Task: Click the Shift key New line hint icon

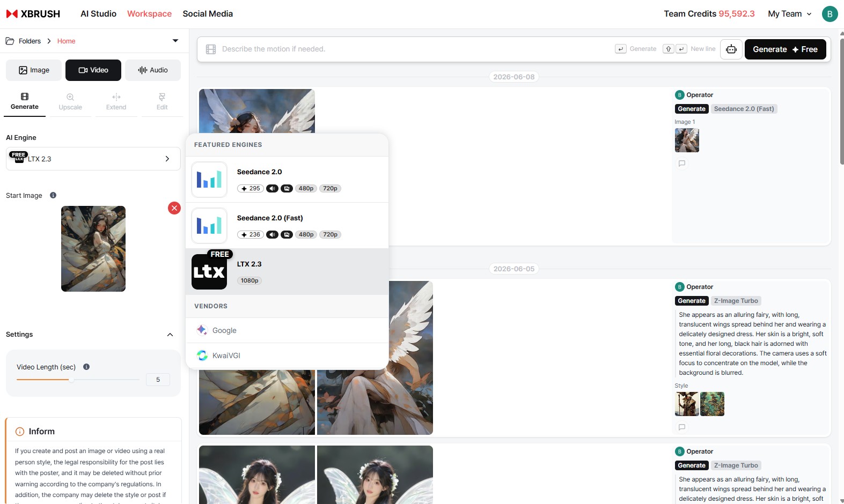Action: 669,49
